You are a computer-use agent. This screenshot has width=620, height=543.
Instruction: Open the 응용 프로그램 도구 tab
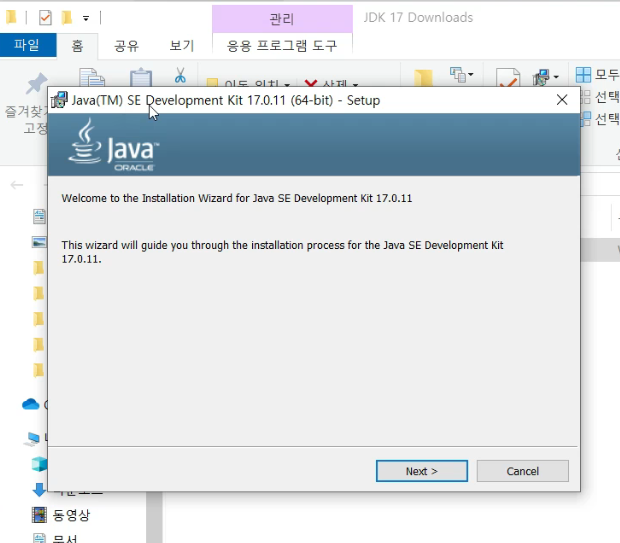pyautogui.click(x=282, y=45)
